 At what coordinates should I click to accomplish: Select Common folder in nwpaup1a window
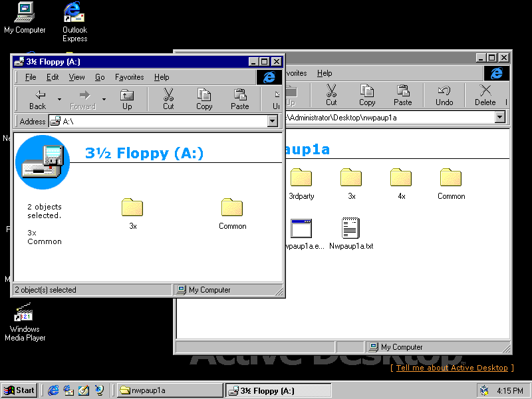(451, 184)
